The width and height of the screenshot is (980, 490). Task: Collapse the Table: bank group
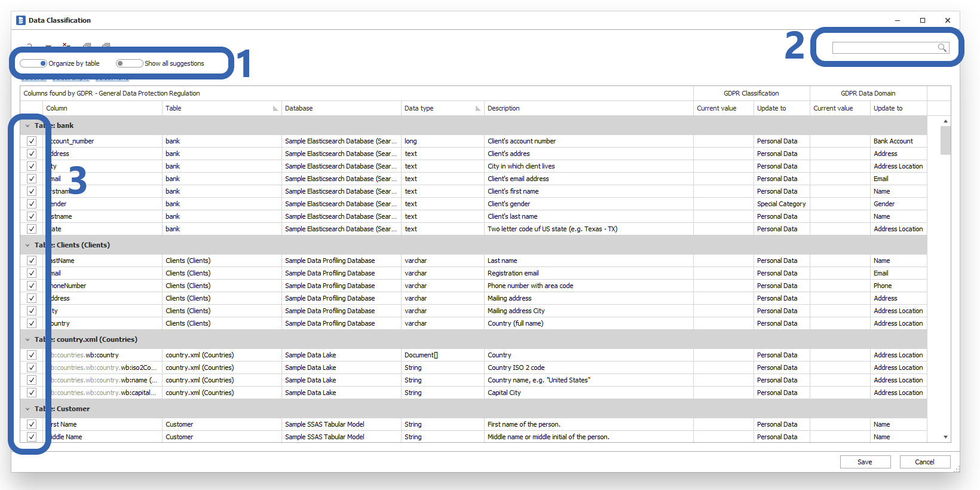tap(27, 125)
